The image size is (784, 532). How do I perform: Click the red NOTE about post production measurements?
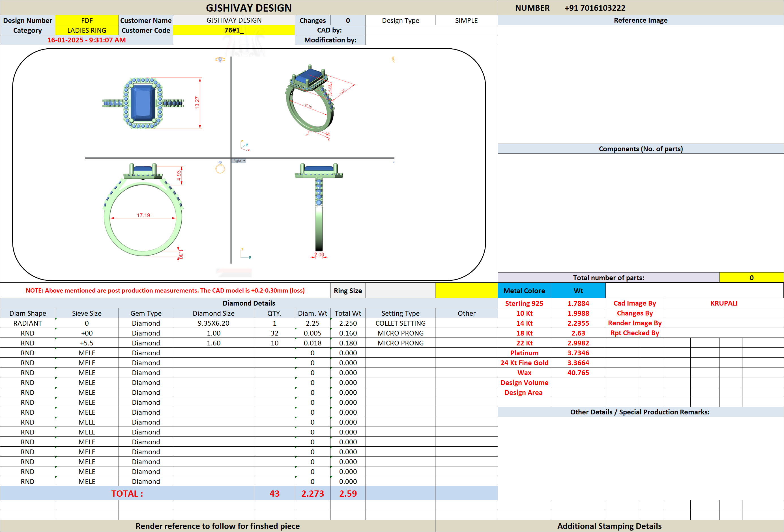click(165, 291)
